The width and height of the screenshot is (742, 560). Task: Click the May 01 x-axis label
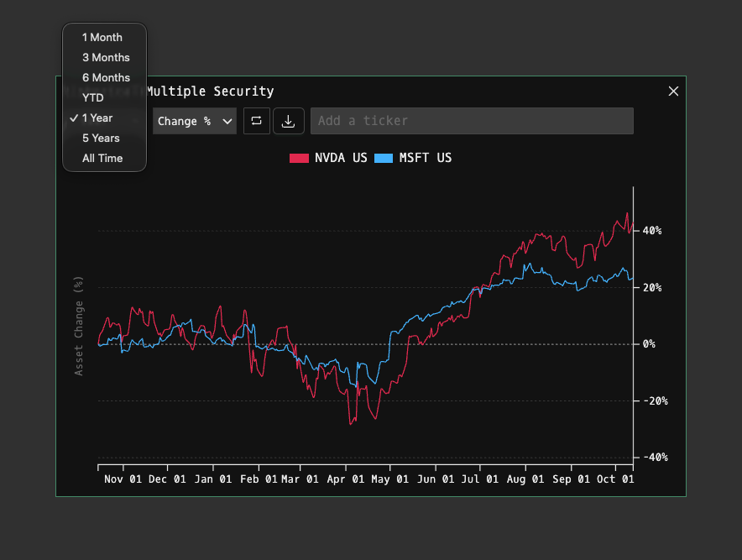[x=390, y=479]
